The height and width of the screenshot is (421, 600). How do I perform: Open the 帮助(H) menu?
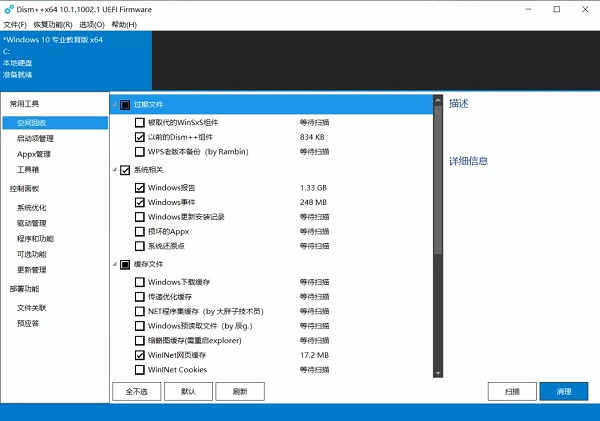124,24
